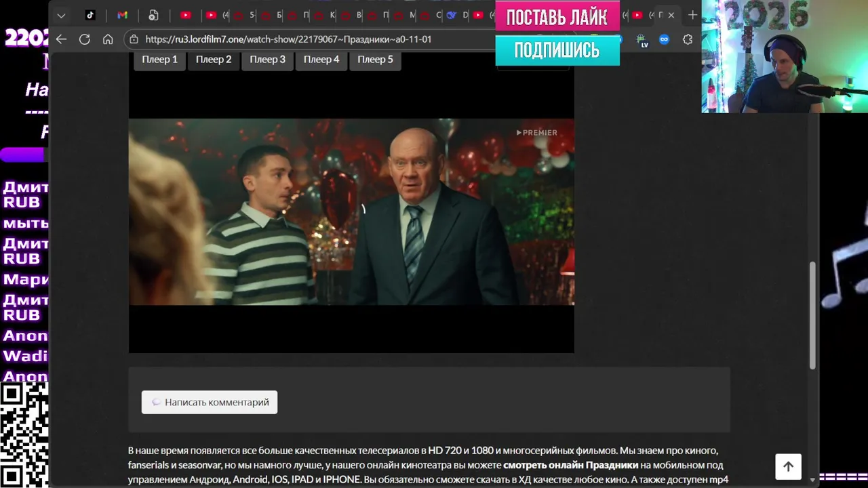This screenshot has height=488, width=868.
Task: Switch to the tab labeled D
Action: coord(458,15)
